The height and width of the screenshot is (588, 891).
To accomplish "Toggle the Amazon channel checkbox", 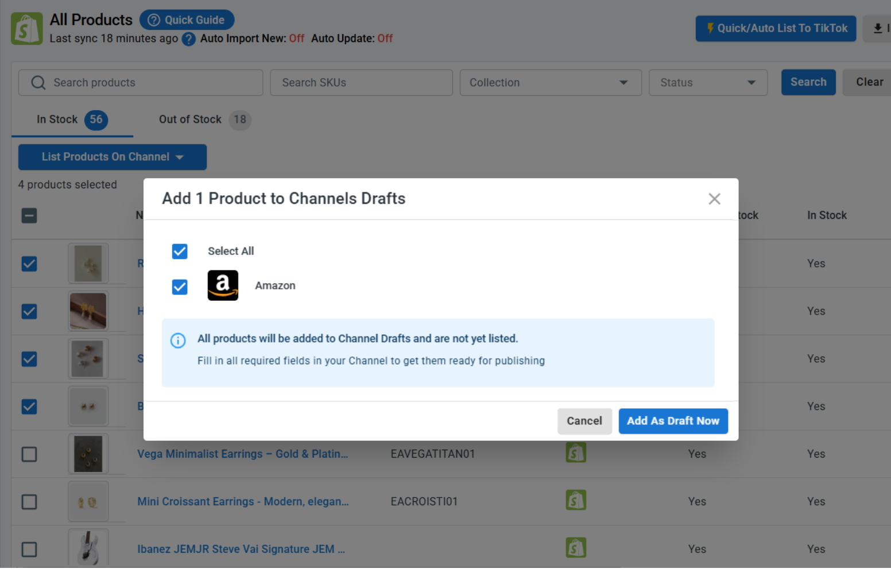I will [x=180, y=287].
